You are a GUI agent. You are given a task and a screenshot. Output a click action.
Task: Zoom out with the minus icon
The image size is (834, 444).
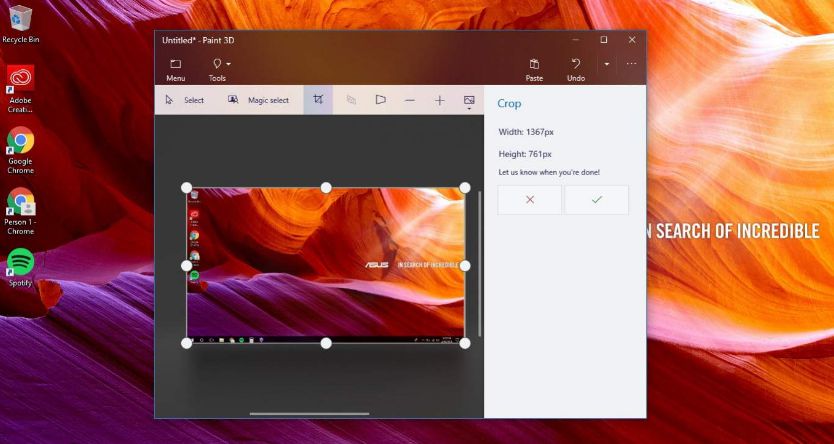click(410, 100)
